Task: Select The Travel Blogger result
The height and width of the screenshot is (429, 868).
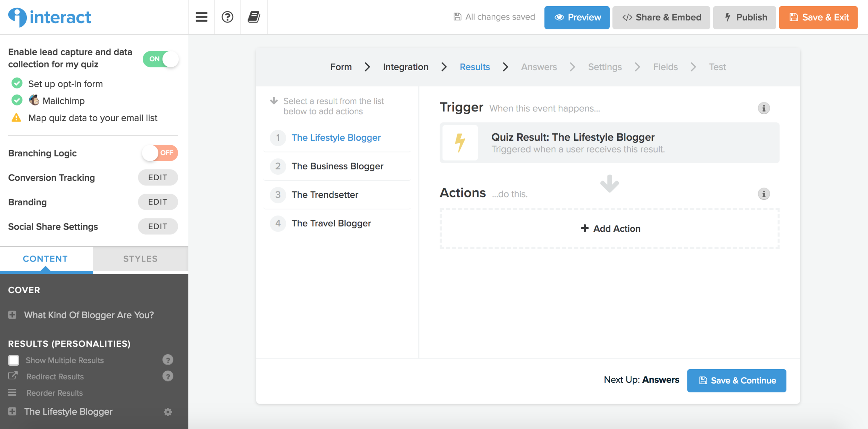Action: click(x=331, y=223)
